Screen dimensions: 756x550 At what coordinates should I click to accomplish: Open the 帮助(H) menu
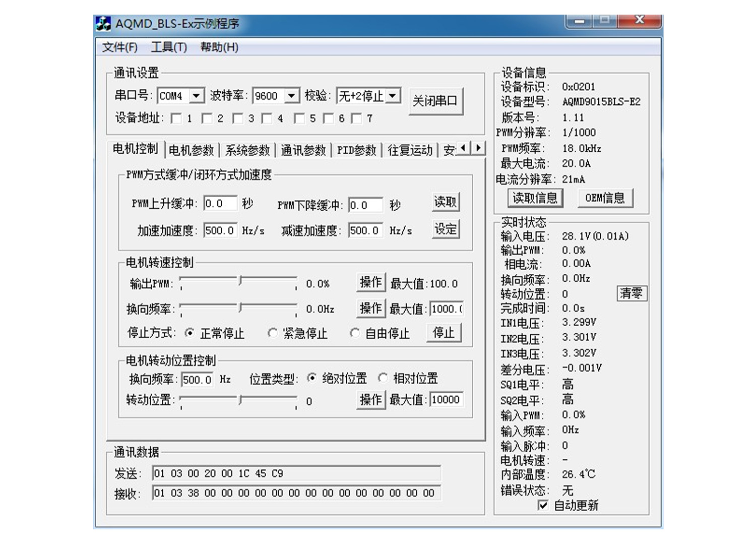[x=219, y=47]
